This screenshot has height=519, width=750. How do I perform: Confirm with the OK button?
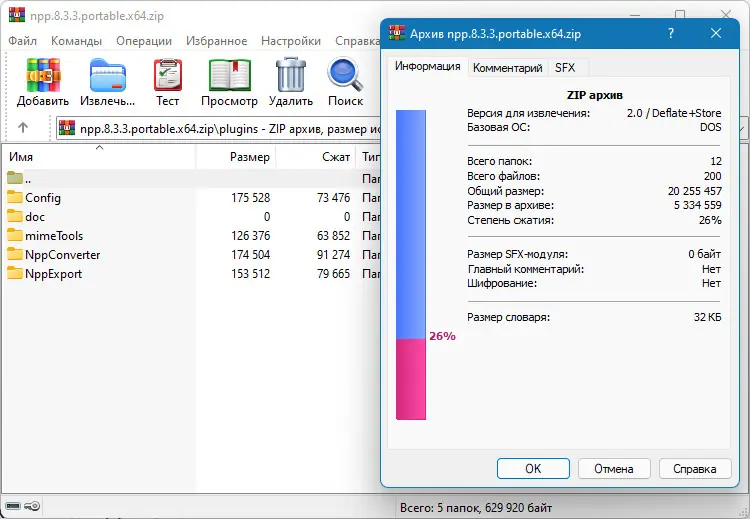533,468
